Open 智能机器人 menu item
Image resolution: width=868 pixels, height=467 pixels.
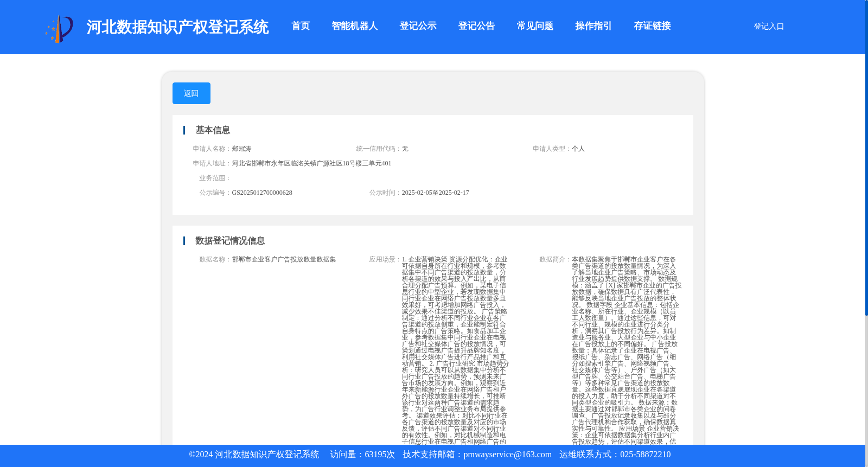click(x=355, y=26)
